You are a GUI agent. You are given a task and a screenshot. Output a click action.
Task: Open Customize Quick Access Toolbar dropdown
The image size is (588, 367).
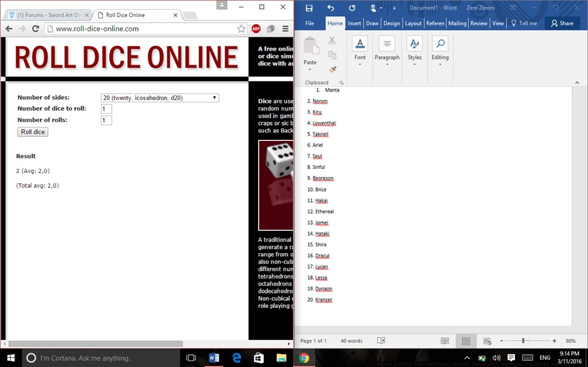394,8
